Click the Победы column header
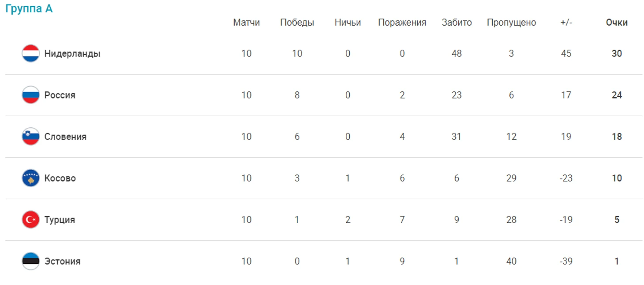 [x=297, y=23]
